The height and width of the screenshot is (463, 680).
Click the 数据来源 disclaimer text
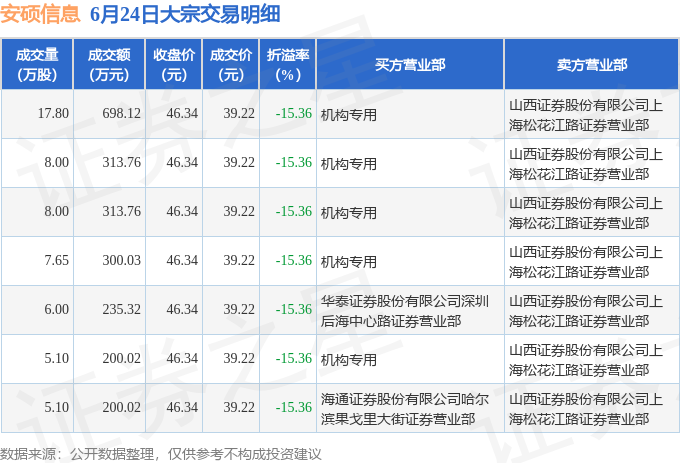(x=160, y=454)
